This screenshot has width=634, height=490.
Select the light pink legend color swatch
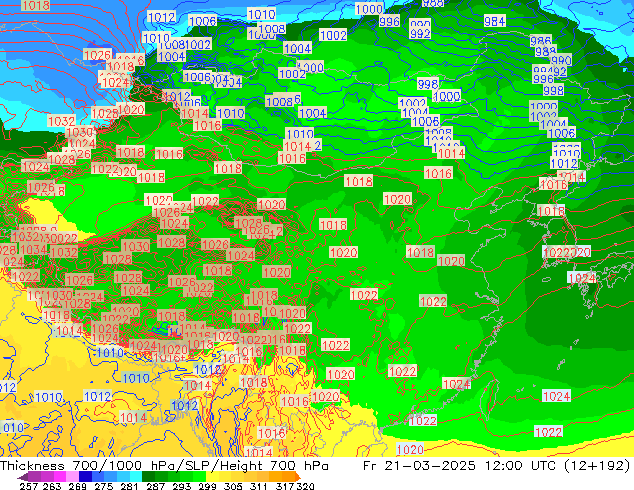(72, 477)
